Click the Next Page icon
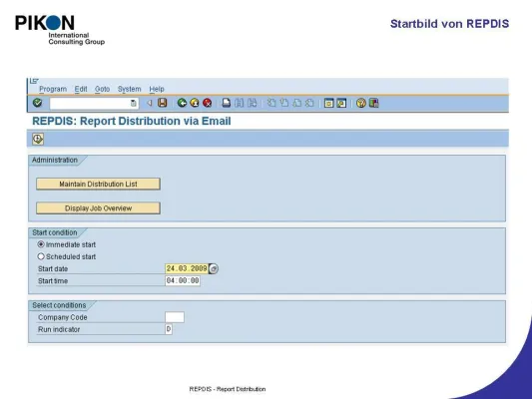The image size is (532, 399). point(296,103)
